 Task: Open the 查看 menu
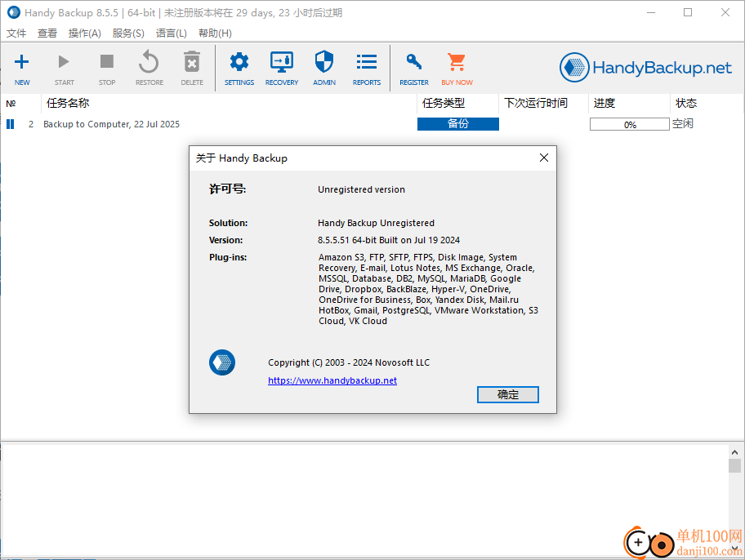pos(47,33)
